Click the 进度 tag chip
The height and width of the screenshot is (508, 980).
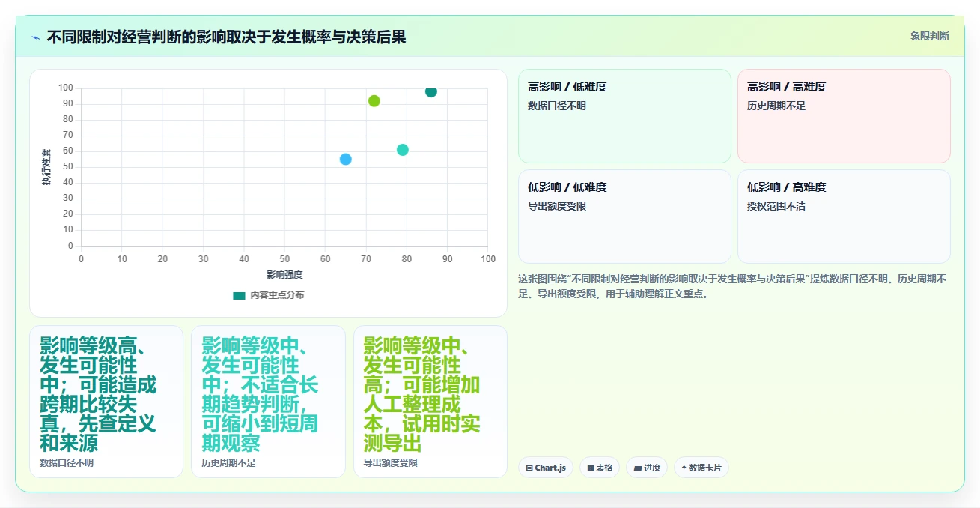pos(647,468)
